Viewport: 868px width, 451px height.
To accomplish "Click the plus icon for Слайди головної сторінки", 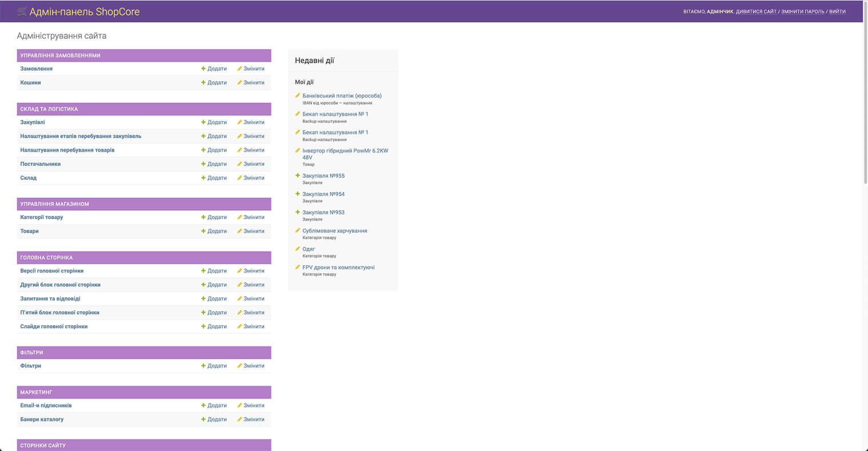I will pos(203,326).
